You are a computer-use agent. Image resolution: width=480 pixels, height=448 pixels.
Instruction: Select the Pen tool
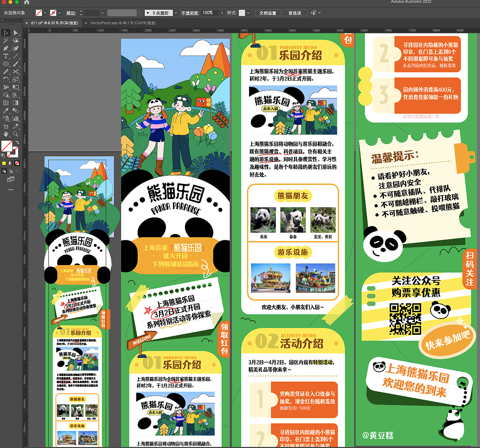6,48
